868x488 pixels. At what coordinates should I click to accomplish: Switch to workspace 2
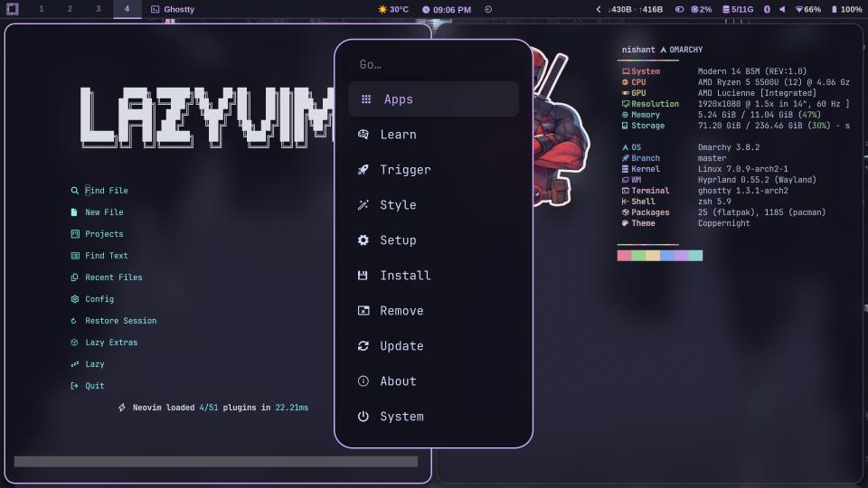70,9
